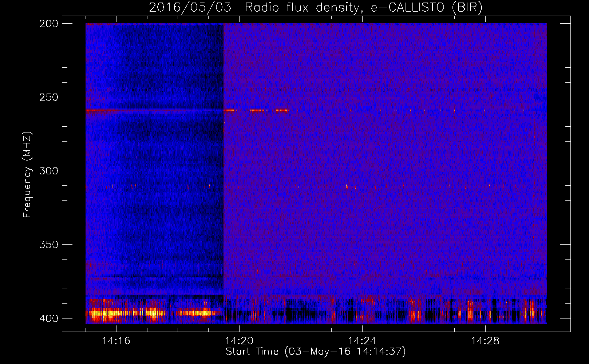
Task: Click the 300 frequency tick label
Action: (49, 171)
